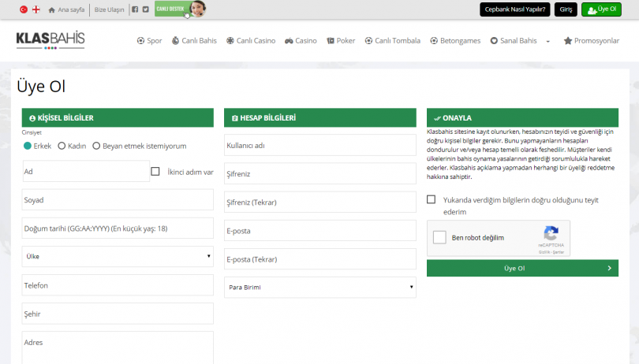Click the KİŞİSEL BİLGİLER header

click(x=118, y=117)
